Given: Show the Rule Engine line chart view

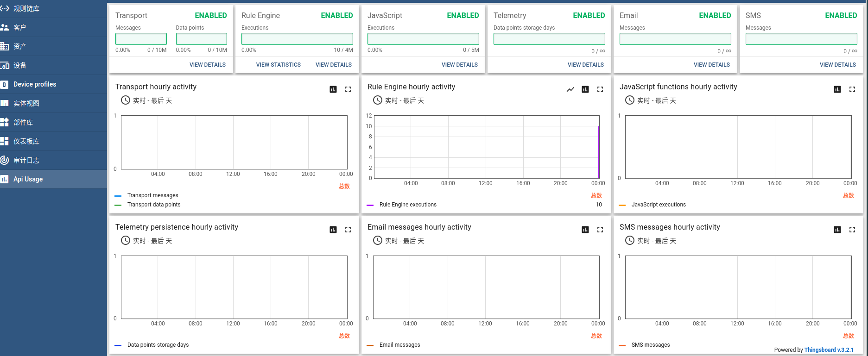Looking at the screenshot, I should click(x=570, y=89).
